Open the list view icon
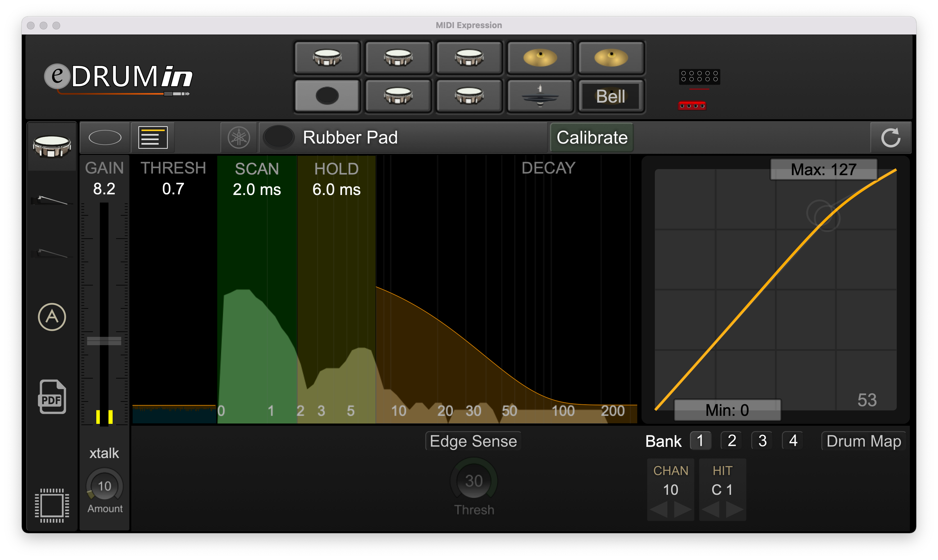The height and width of the screenshot is (560, 938). [153, 137]
